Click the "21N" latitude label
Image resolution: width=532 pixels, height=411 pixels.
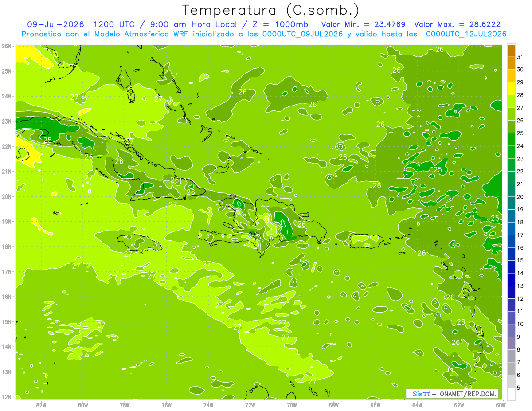click(6, 171)
